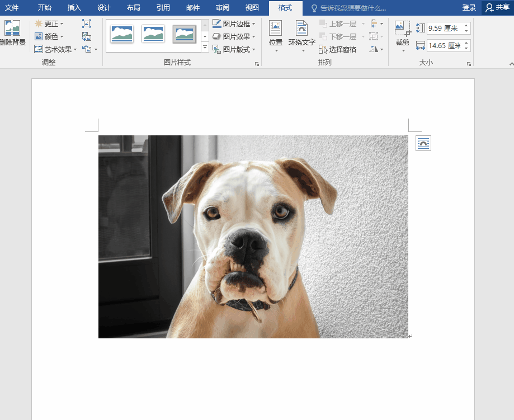Image resolution: width=514 pixels, height=420 pixels.
Task: Select the Crop (裁剪) tool
Action: (x=402, y=35)
